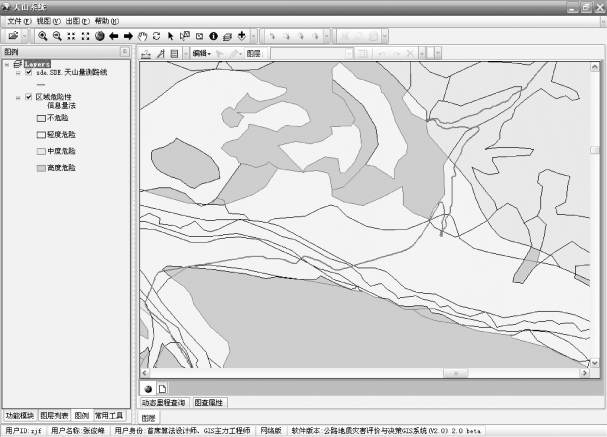Go forward to next extent arrow
Screen dimensions: 607x437
click(x=128, y=36)
